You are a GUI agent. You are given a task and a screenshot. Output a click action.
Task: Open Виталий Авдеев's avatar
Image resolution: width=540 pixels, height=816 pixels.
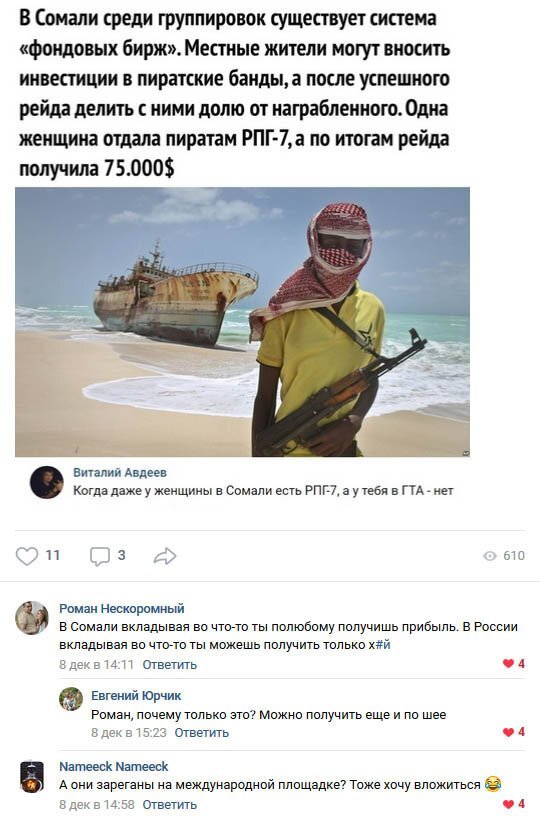pyautogui.click(x=47, y=482)
